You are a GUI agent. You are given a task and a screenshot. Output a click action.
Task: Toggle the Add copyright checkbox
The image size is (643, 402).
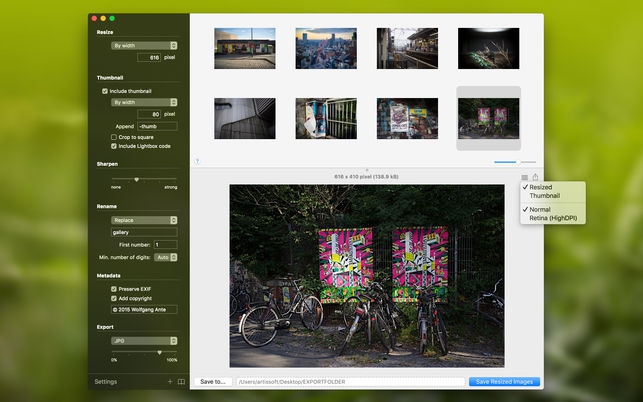(x=114, y=299)
